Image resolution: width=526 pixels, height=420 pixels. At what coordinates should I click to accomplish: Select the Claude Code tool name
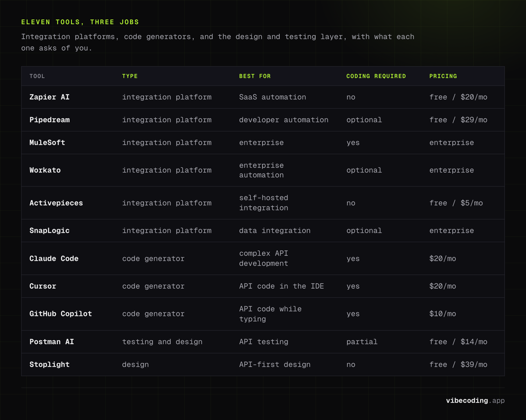pyautogui.click(x=54, y=259)
